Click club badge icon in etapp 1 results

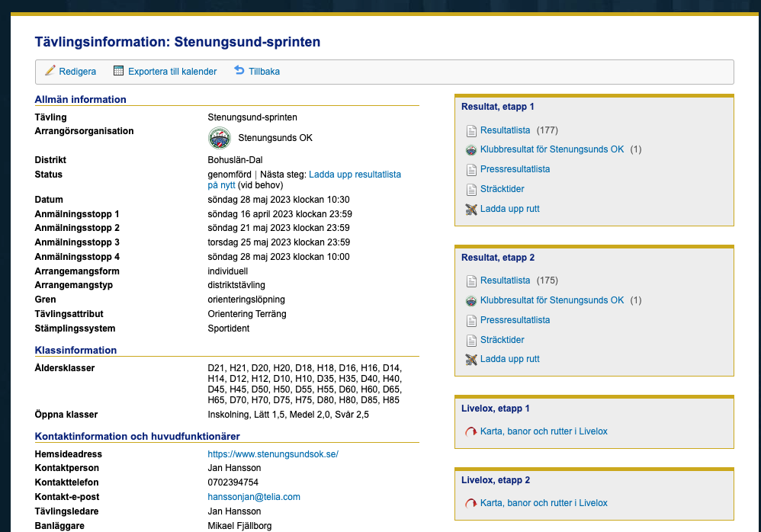click(x=471, y=150)
